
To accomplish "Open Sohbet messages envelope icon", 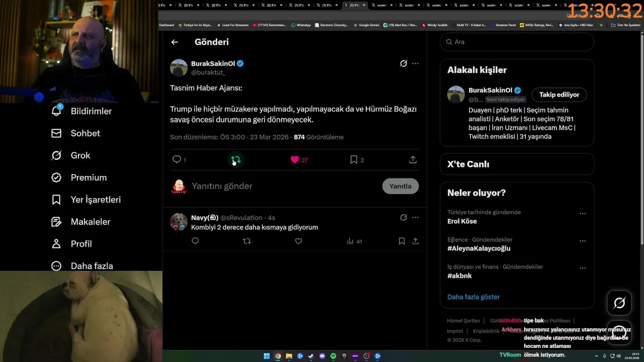I will pos(56,133).
